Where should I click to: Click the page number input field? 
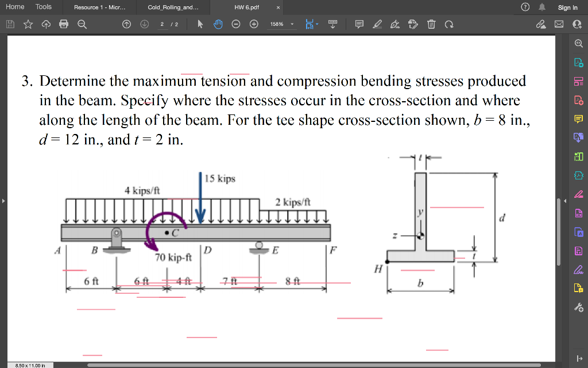[163, 25]
